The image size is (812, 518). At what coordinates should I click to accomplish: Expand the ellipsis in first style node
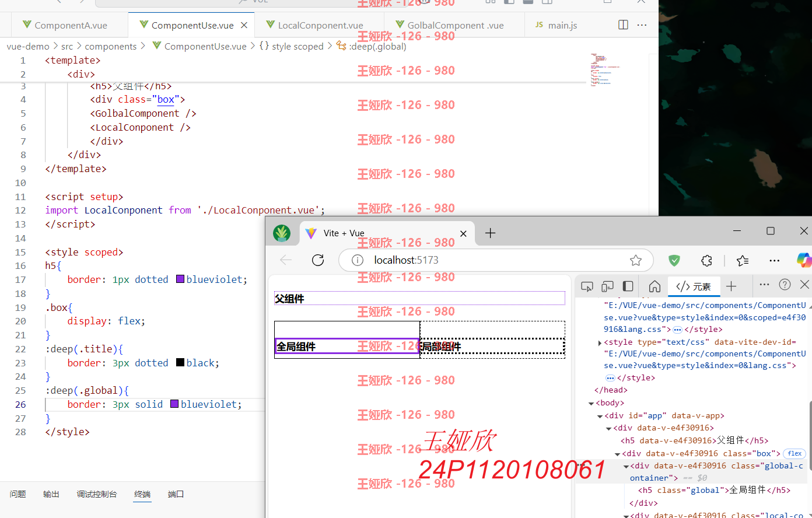click(x=677, y=330)
